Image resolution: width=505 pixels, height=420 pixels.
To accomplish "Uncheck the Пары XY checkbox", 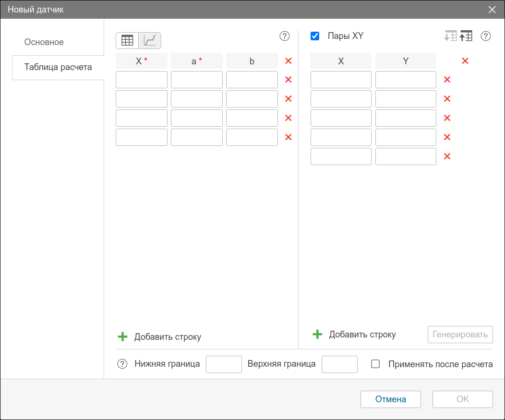I will (x=315, y=36).
